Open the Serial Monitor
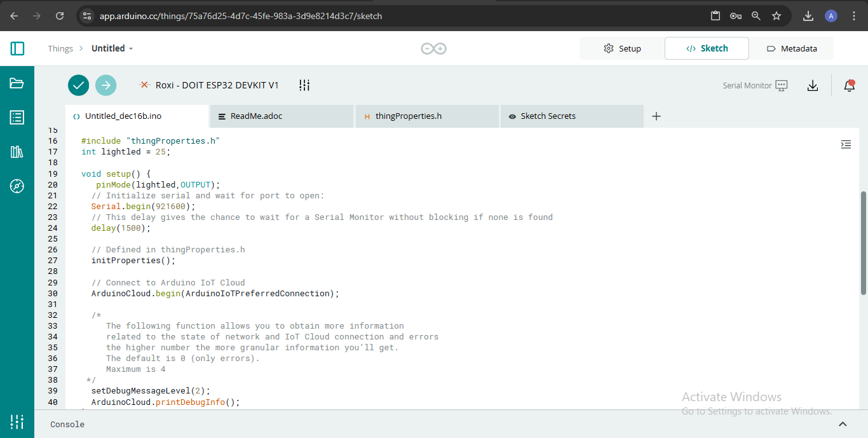 click(755, 85)
